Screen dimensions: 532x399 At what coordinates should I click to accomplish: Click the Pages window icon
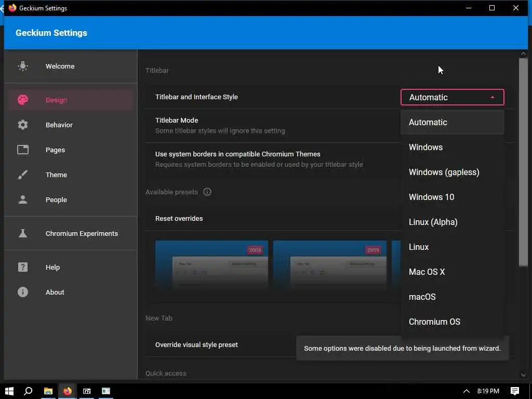tap(23, 150)
